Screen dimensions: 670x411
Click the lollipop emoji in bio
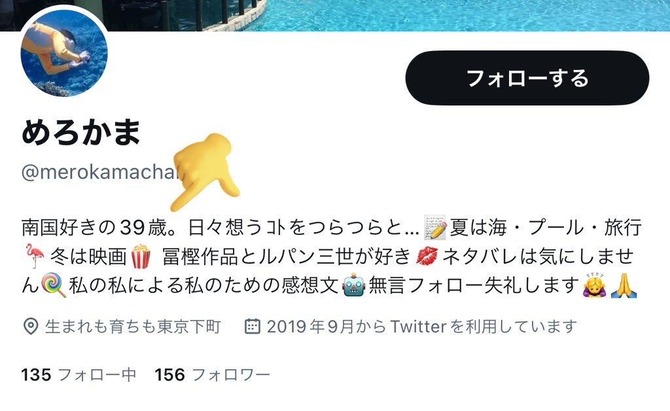tap(53, 285)
